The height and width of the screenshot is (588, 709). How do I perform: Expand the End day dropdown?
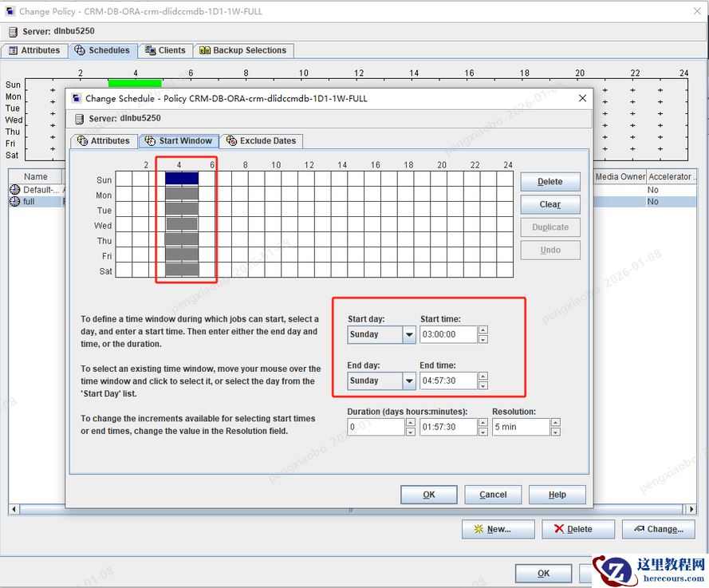(x=409, y=381)
